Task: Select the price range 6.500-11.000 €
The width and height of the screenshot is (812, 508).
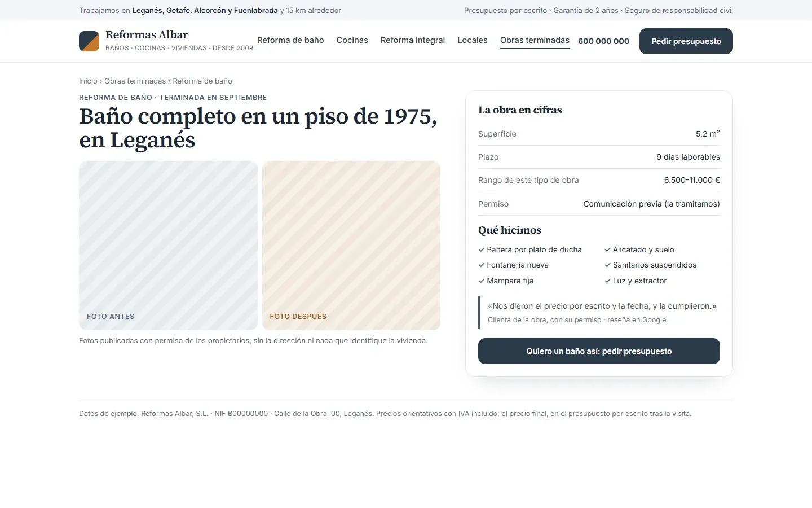Action: point(692,180)
